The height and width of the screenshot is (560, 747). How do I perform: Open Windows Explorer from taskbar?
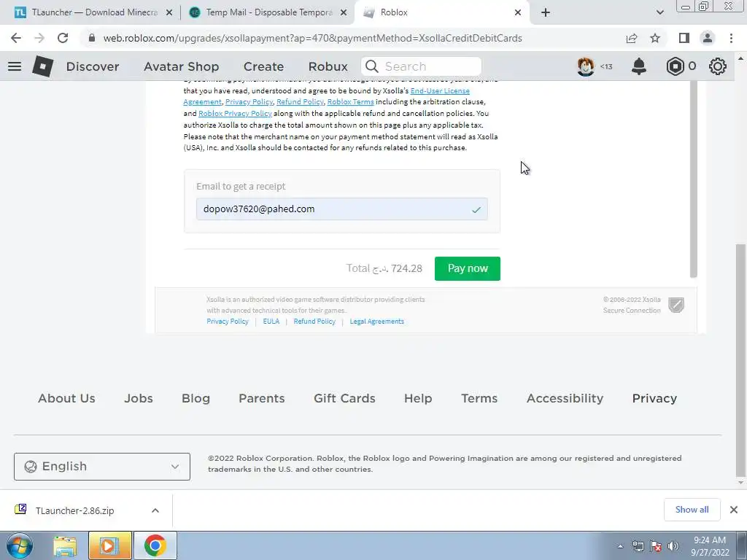click(65, 546)
